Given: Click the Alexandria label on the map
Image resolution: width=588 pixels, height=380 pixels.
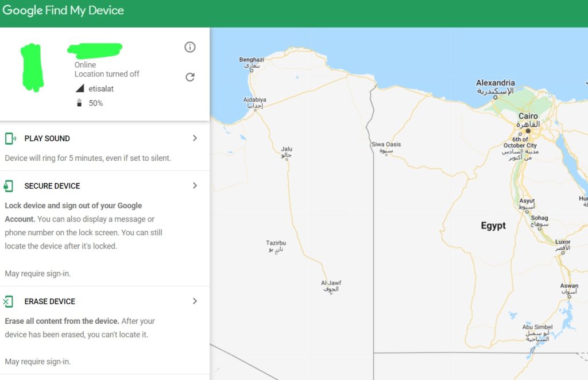Looking at the screenshot, I should [x=496, y=83].
